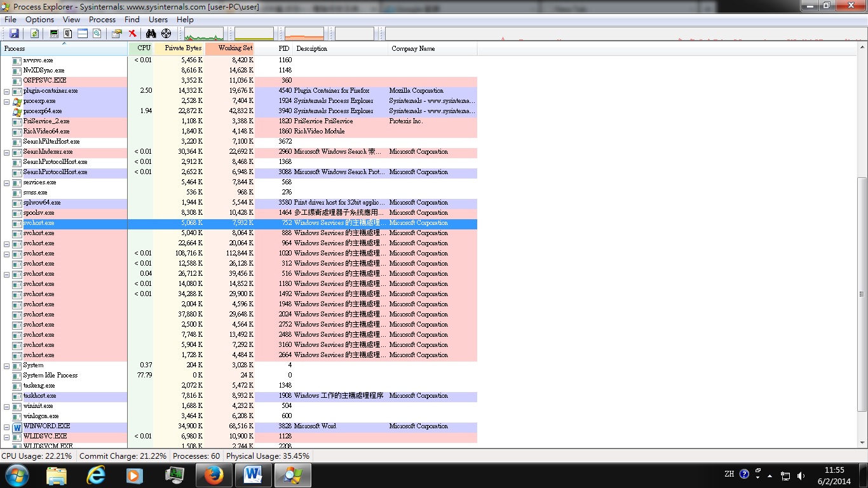Select the RichVideo64.exe process row
This screenshot has height=488, width=868.
tap(239, 132)
